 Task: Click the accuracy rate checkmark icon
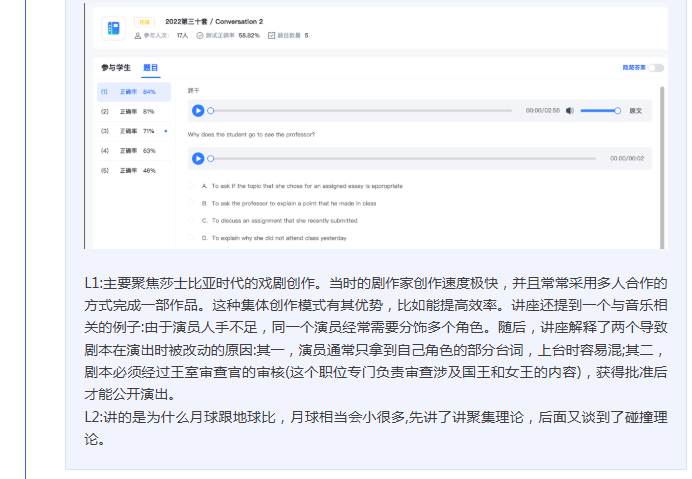pyautogui.click(x=200, y=35)
